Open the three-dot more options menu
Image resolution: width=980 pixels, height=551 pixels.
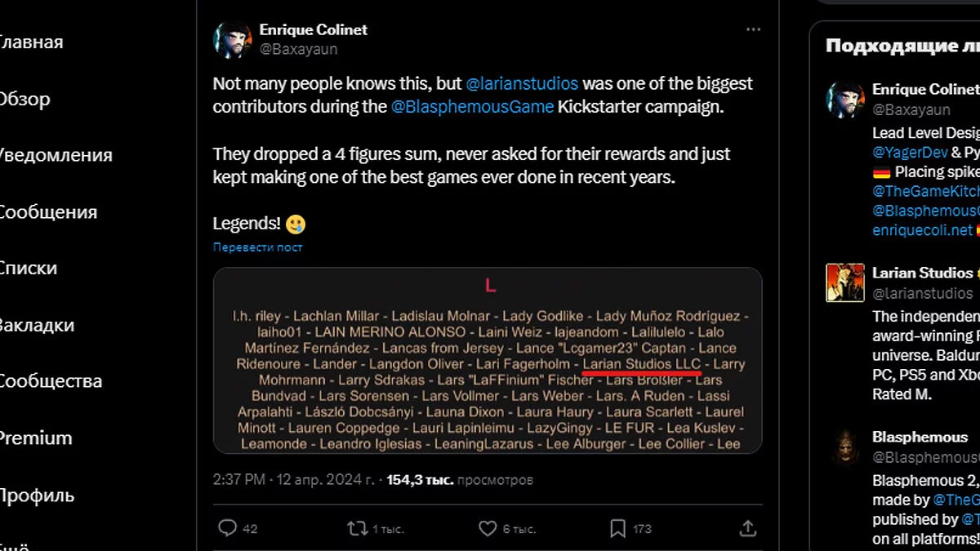point(753,30)
